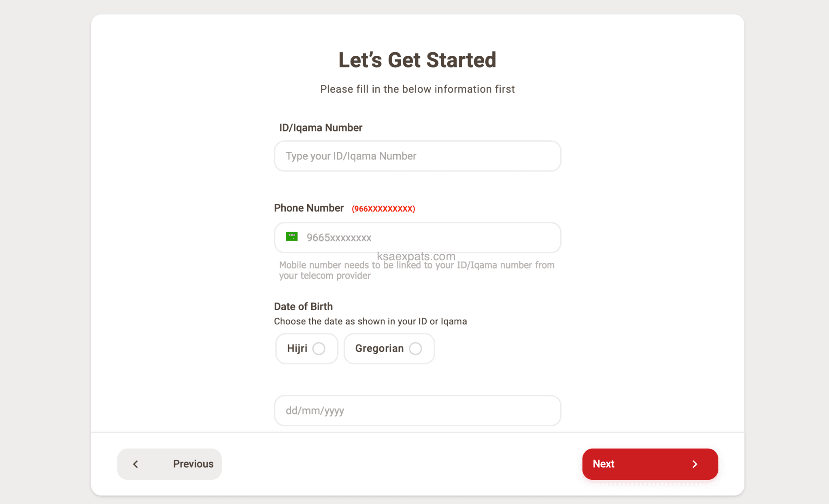Click the right chevron arrow on Next button

695,464
